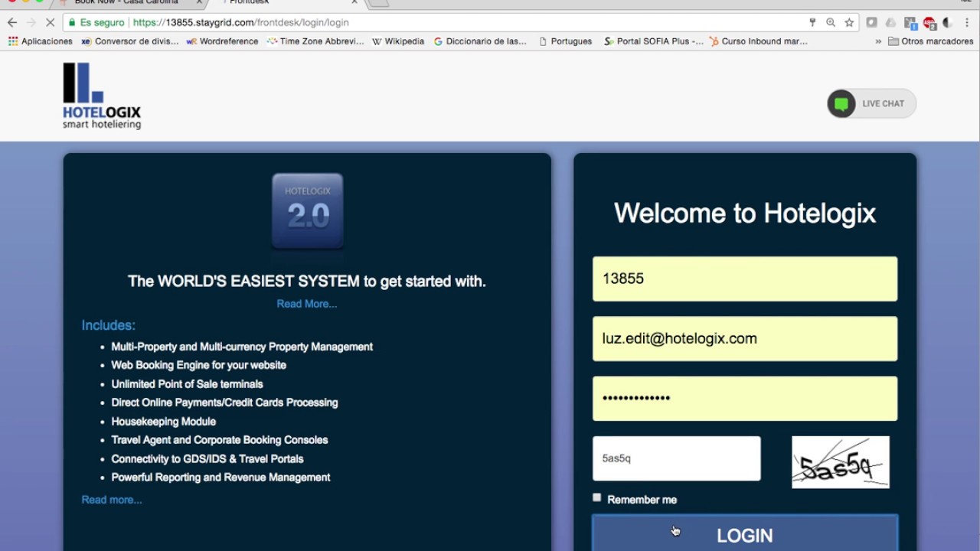Click the captcha image 5as5q

pos(841,462)
